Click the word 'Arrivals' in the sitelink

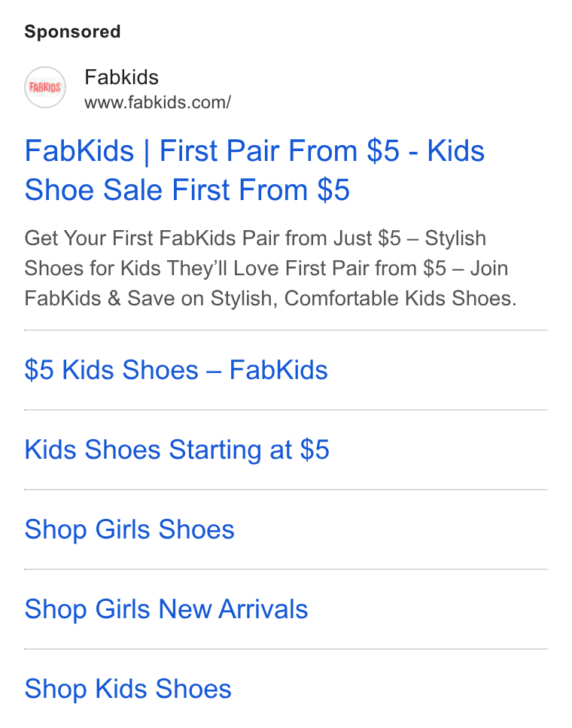(263, 609)
